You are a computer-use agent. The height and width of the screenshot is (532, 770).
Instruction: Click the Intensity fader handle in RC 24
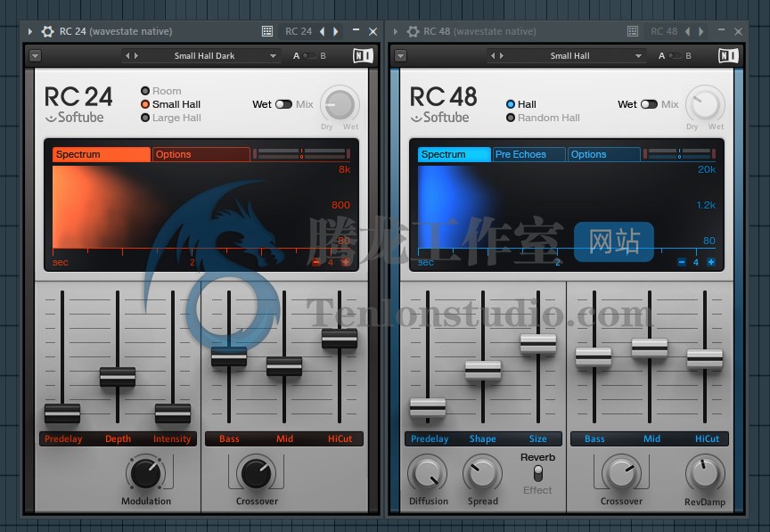pyautogui.click(x=173, y=413)
